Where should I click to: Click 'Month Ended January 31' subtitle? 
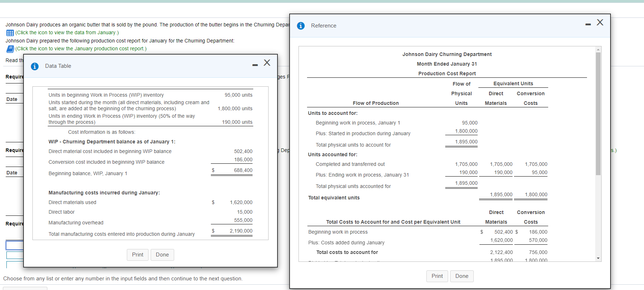(x=447, y=64)
